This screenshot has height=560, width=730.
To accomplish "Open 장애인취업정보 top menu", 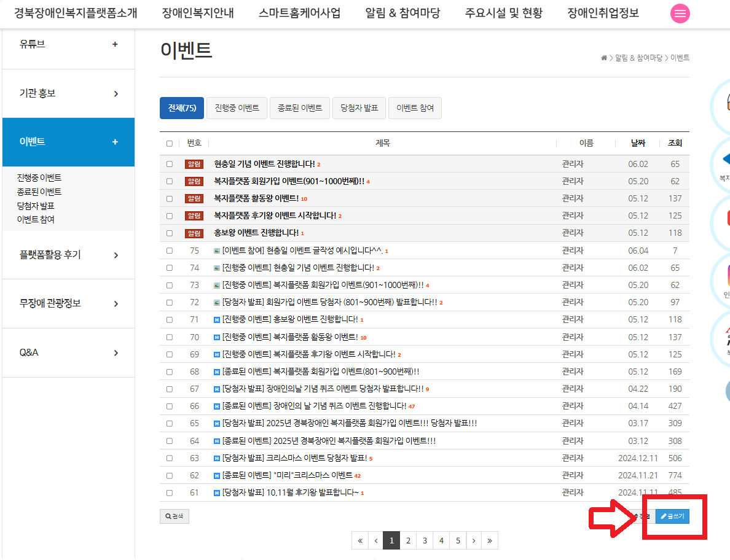I will click(x=603, y=13).
